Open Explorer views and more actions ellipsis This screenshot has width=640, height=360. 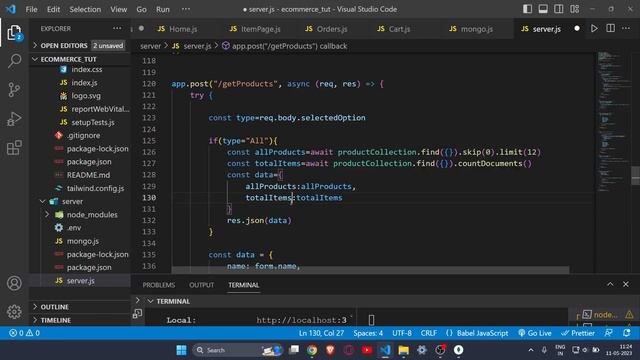point(117,28)
